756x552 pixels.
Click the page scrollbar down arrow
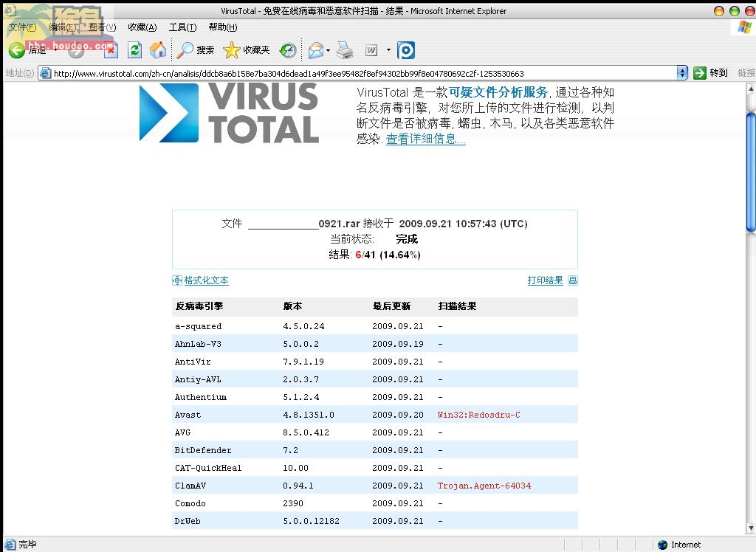coord(751,528)
